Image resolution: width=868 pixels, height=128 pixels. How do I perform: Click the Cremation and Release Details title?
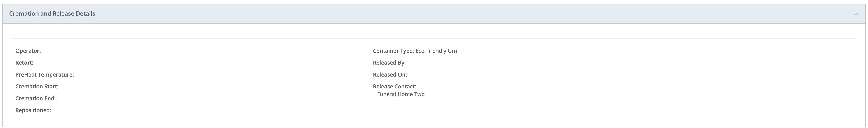(x=52, y=14)
